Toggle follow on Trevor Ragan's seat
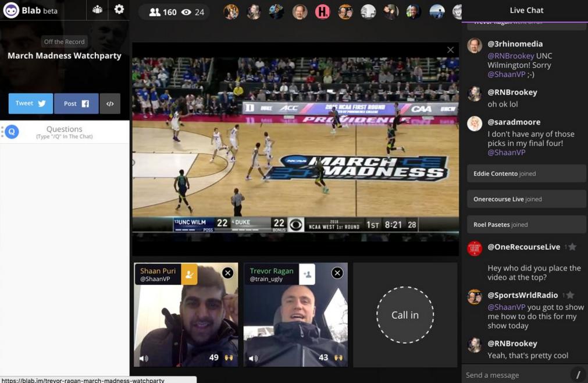This screenshot has width=588, height=383. (x=307, y=274)
